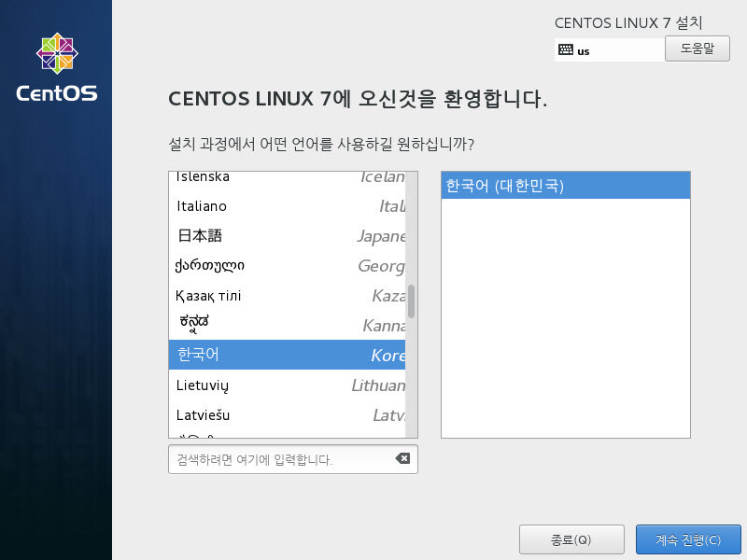Select Қазақ тілі Kazakh row
Screen dimensions: 747x560
click(x=288, y=296)
